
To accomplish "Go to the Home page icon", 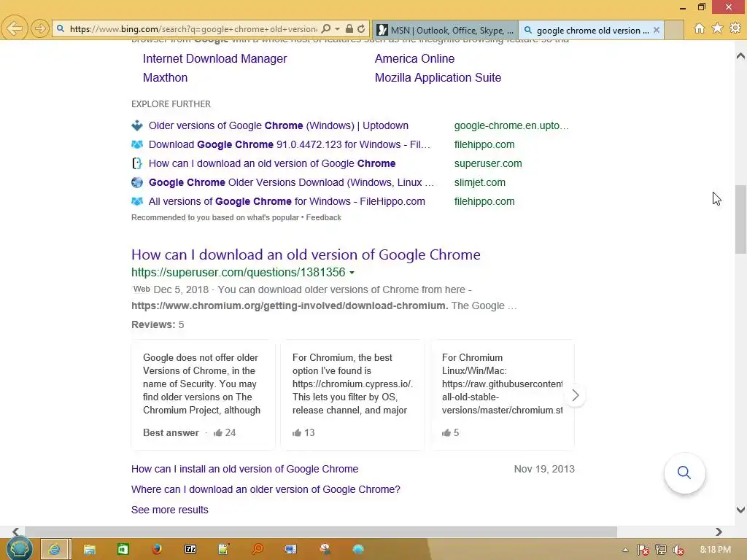I will (700, 28).
